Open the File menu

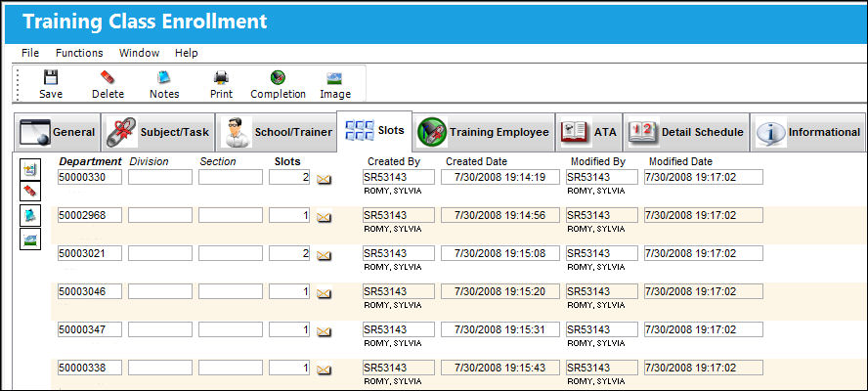30,53
